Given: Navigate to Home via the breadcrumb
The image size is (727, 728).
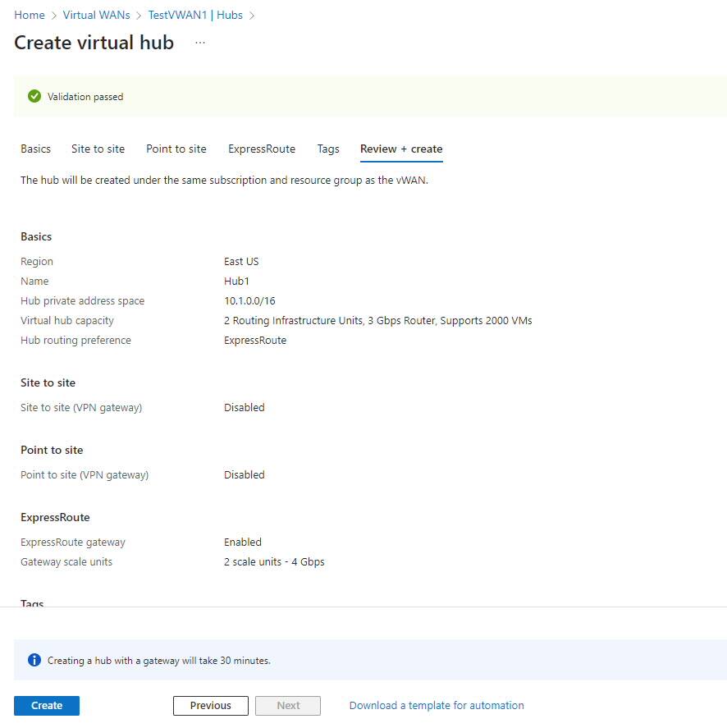Looking at the screenshot, I should 29,15.
